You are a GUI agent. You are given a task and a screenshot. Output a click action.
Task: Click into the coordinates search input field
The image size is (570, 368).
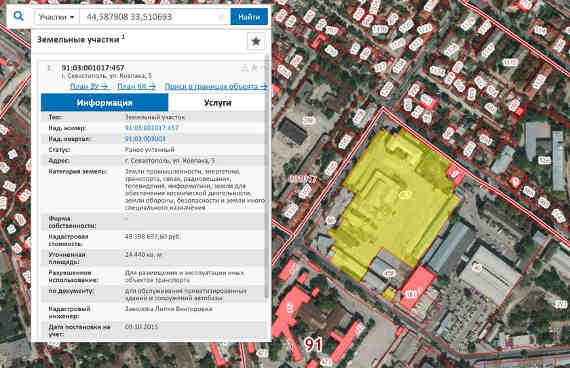pos(149,17)
